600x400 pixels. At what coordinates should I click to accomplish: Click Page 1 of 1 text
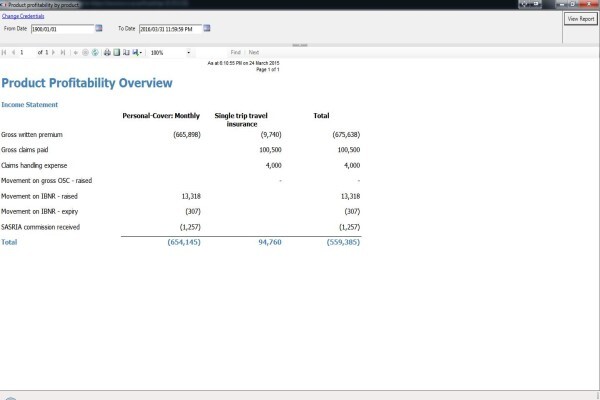(268, 70)
